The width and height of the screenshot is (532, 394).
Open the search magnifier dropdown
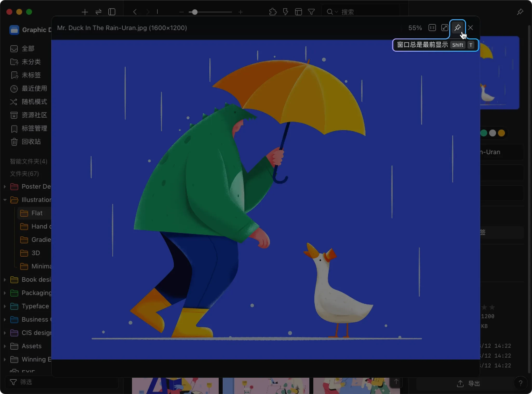[332, 12]
